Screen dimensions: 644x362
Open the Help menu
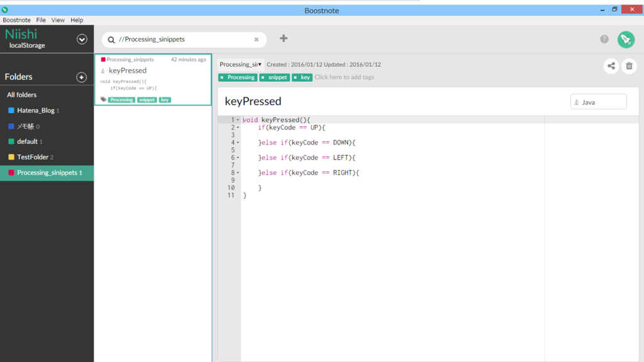point(77,19)
